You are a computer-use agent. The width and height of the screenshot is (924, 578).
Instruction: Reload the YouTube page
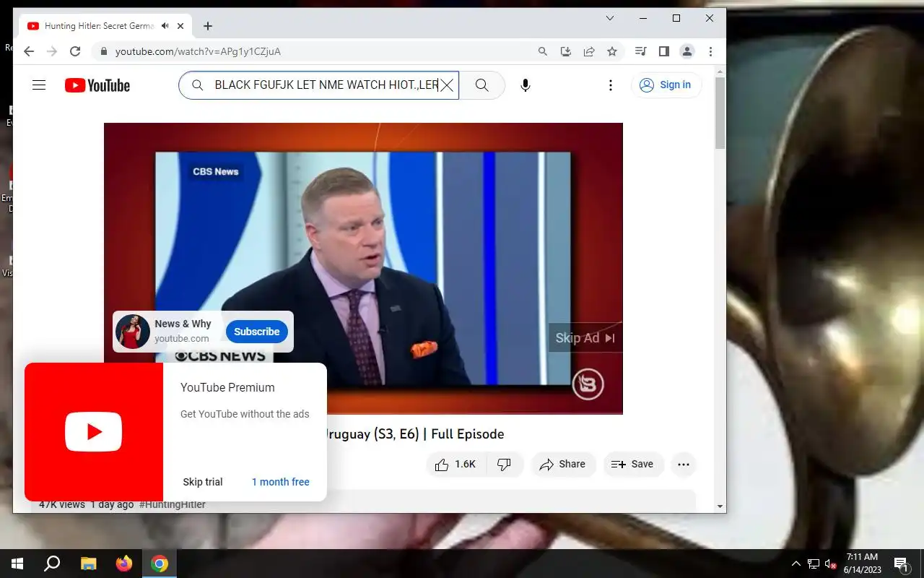pos(75,51)
